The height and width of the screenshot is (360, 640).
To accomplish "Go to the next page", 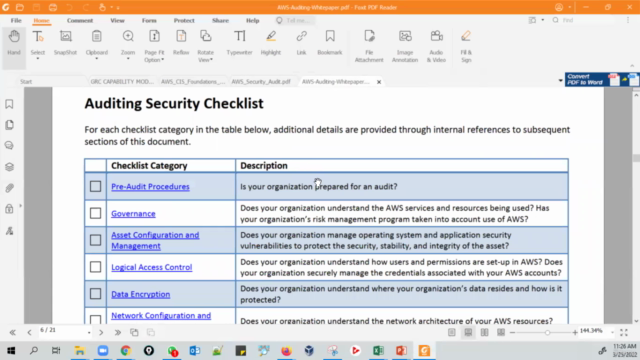I will pyautogui.click(x=101, y=333).
